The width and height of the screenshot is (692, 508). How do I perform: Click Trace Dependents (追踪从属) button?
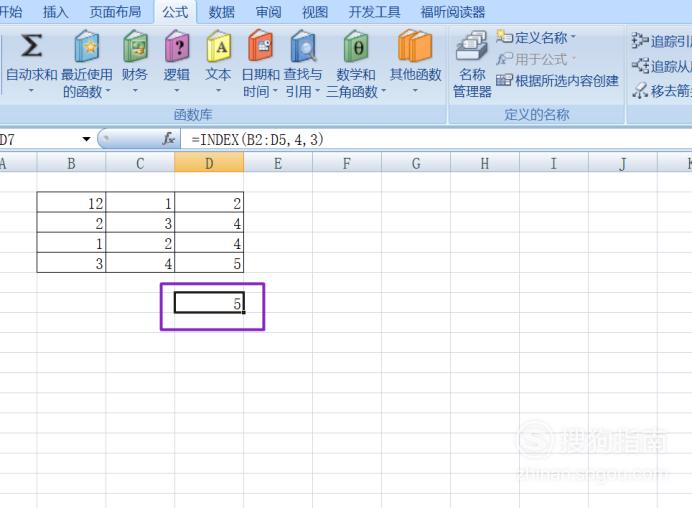[661, 66]
